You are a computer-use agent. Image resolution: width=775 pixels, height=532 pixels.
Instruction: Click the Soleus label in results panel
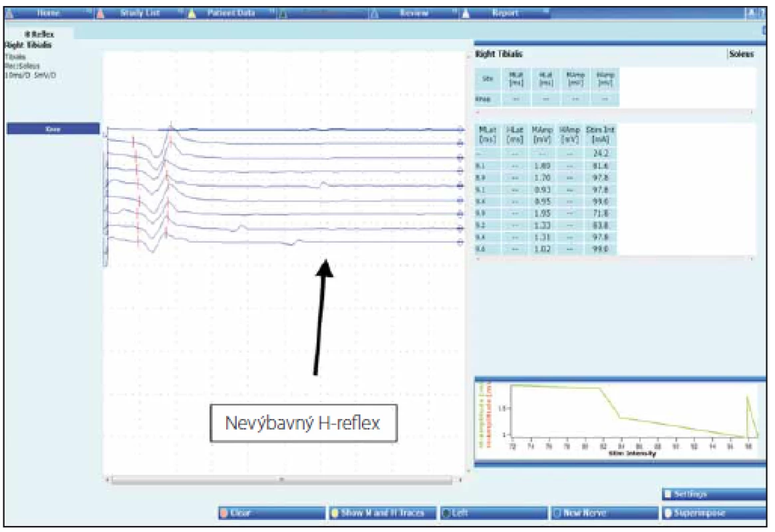(741, 54)
